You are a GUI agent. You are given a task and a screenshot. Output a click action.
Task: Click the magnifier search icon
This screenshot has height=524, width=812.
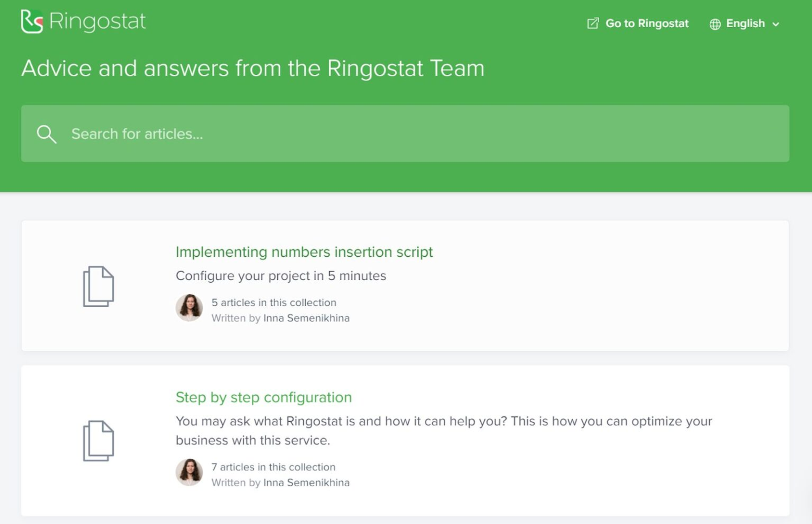(x=46, y=134)
